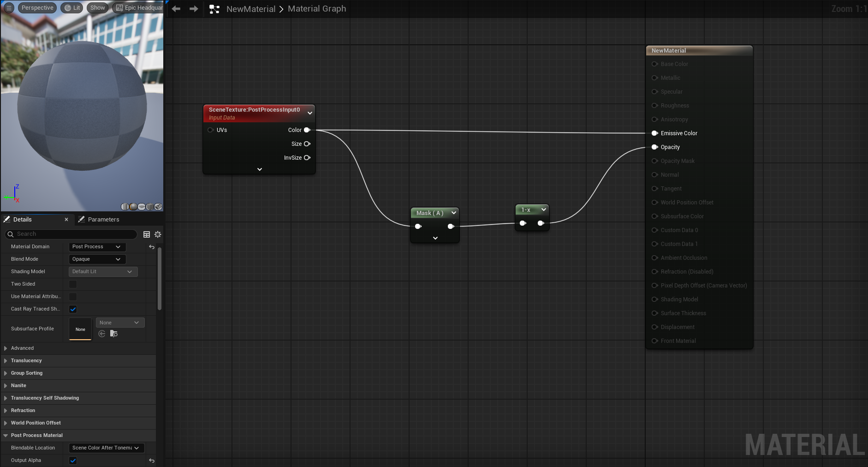Uncheck Cast Ray Traced Shadows checkbox
Image resolution: width=868 pixels, height=467 pixels.
pyautogui.click(x=73, y=309)
